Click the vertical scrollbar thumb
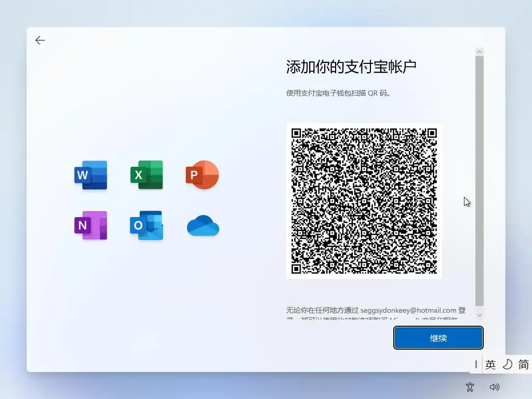This screenshot has height=399, width=532. [480, 181]
